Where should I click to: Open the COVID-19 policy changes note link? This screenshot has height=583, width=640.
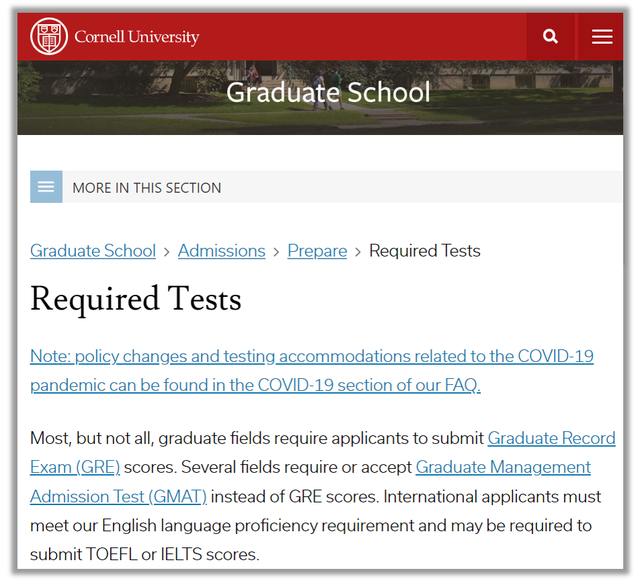(312, 370)
